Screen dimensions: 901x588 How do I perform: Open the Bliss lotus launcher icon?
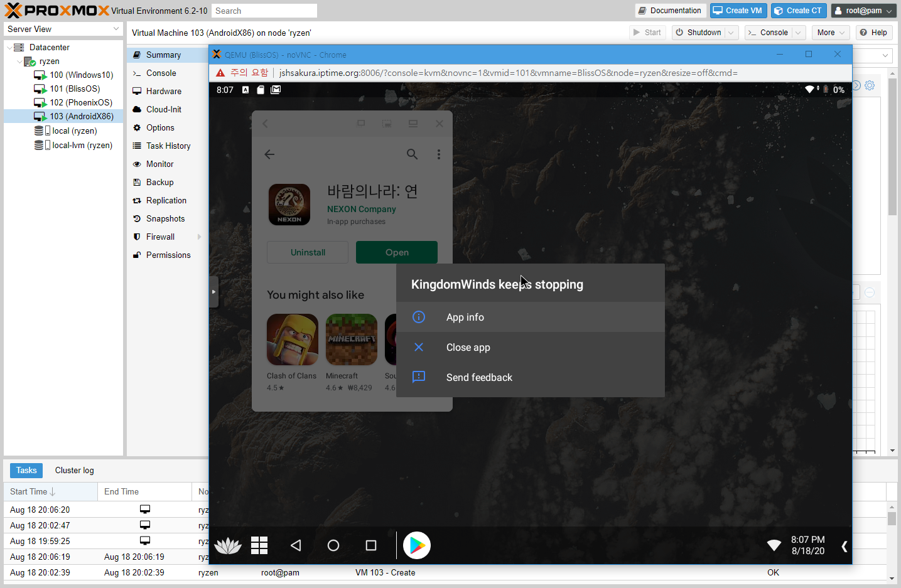click(227, 545)
